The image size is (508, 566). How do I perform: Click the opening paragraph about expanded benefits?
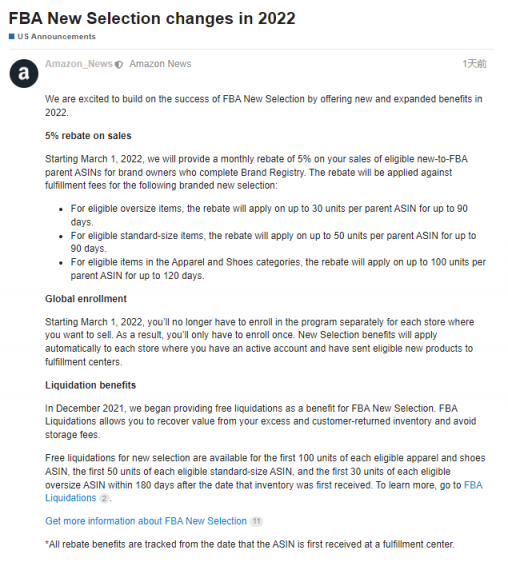click(264, 105)
